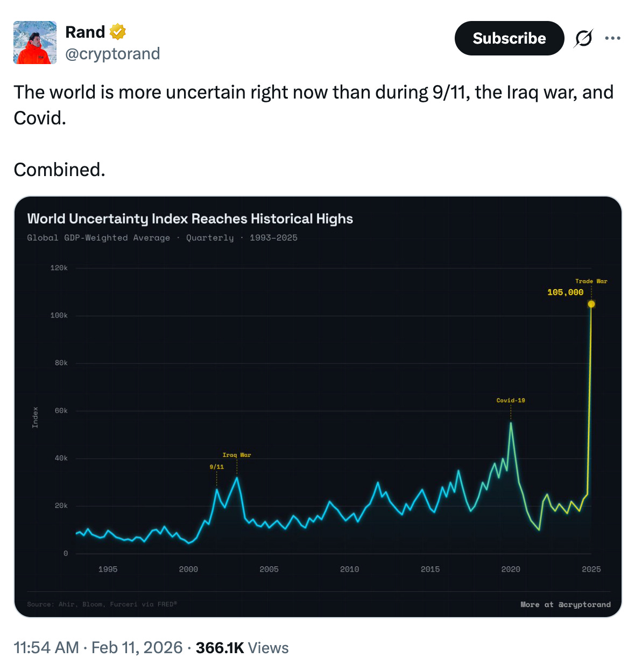
Task: Open the three-dot more options menu
Action: pos(612,38)
